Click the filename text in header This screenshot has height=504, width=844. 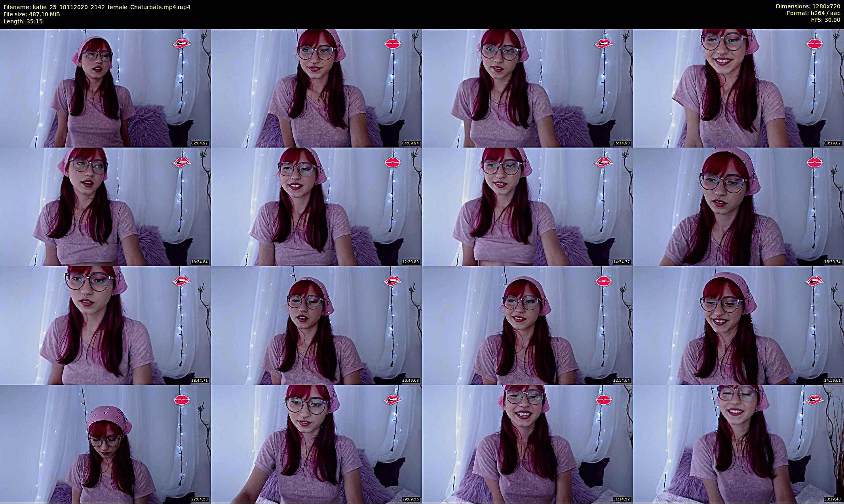[97, 7]
